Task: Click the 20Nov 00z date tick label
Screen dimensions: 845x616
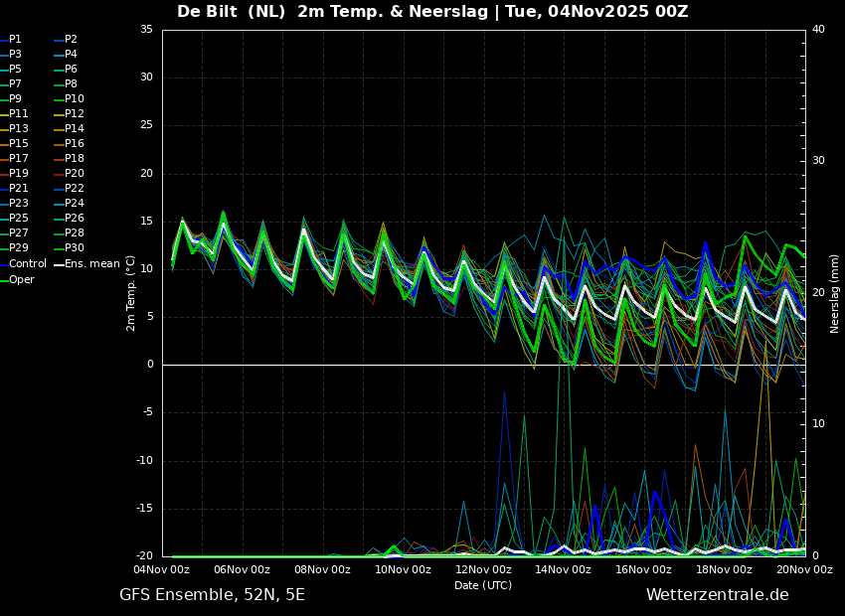Action: click(803, 570)
